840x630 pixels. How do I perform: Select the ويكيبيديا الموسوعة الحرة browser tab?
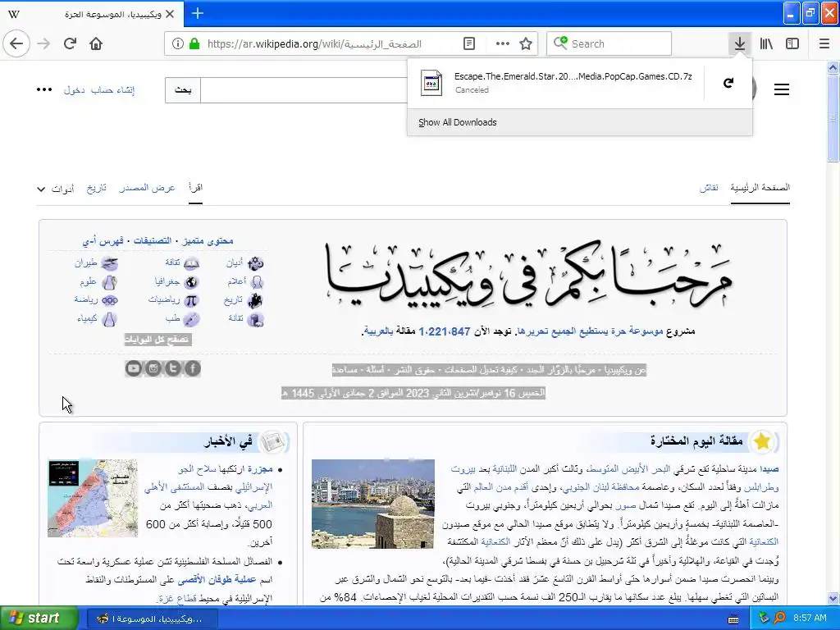tap(92, 15)
